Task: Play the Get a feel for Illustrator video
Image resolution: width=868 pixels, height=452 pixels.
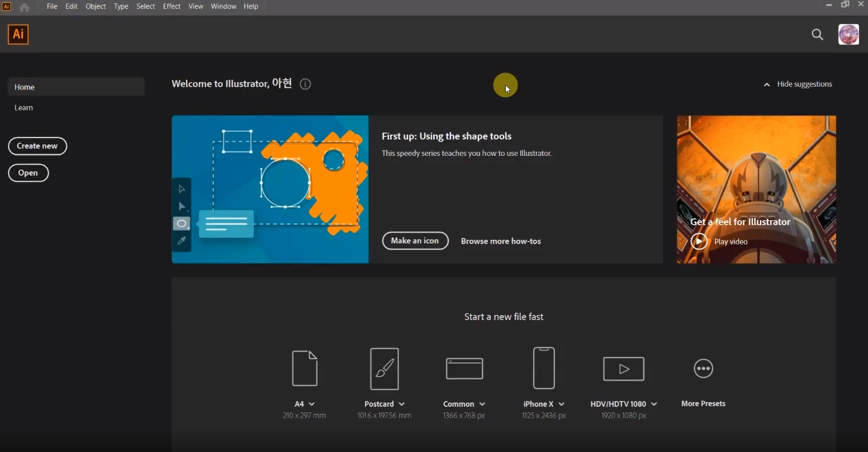Action: point(699,241)
